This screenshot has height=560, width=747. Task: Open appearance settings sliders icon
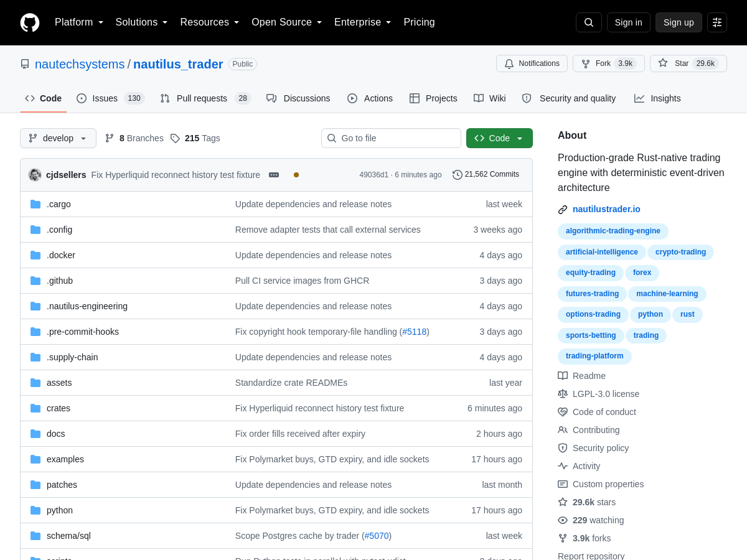(717, 22)
